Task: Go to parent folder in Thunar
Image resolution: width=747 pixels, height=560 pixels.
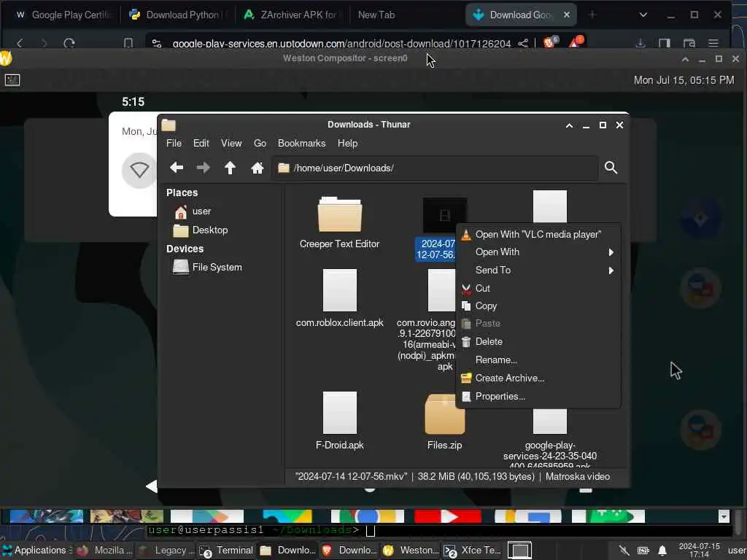Action: tap(230, 168)
